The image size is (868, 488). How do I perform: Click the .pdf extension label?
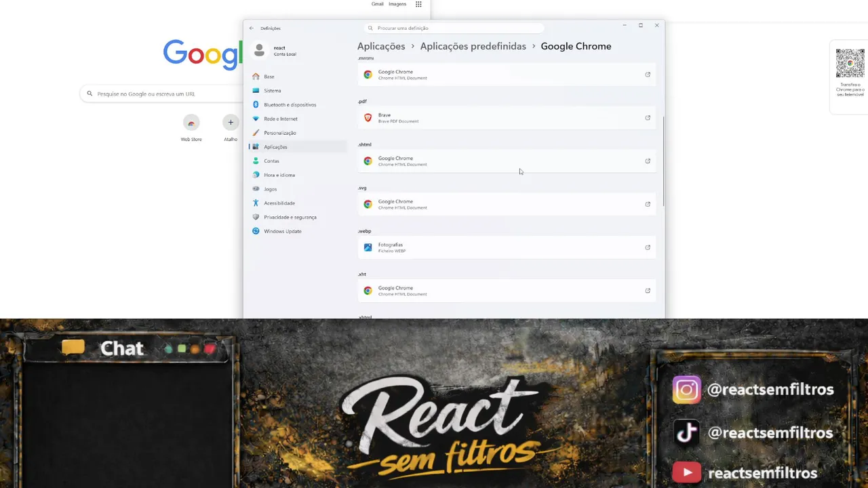click(362, 102)
